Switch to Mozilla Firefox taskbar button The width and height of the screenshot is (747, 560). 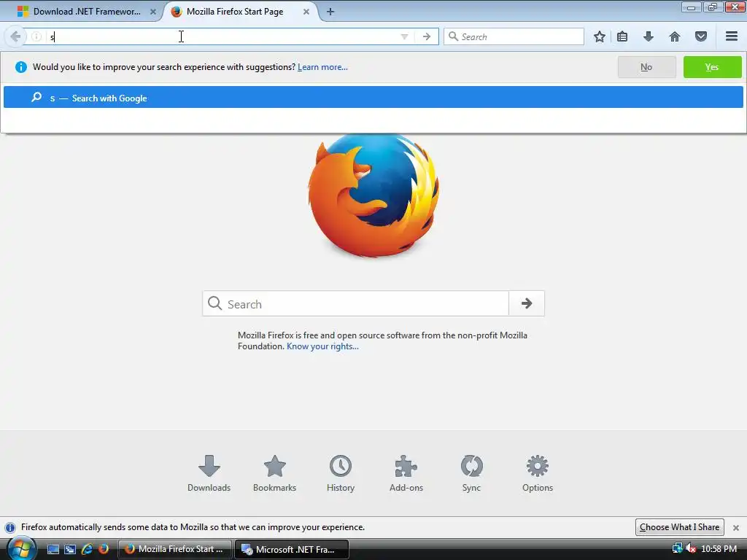pyautogui.click(x=174, y=550)
